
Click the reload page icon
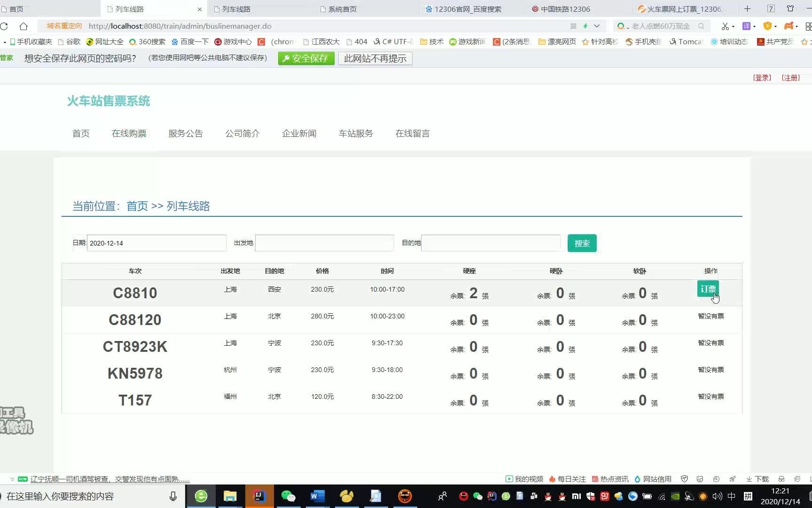click(4, 26)
